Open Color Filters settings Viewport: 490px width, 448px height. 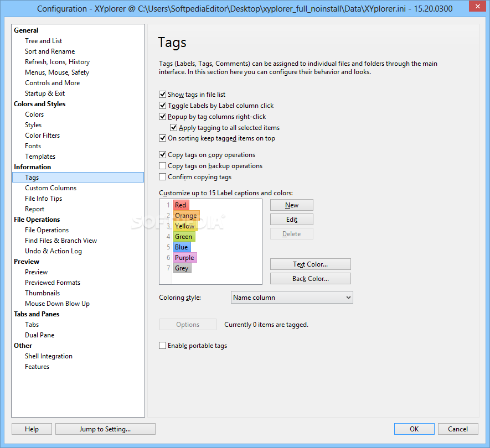[x=42, y=135]
